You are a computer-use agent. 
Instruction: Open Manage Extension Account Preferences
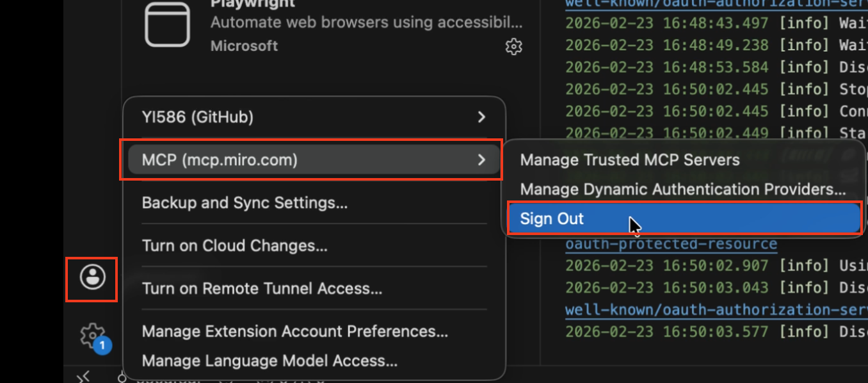click(x=294, y=332)
